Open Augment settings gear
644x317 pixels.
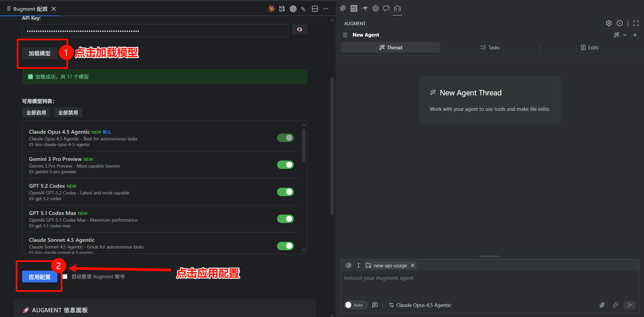(x=609, y=23)
